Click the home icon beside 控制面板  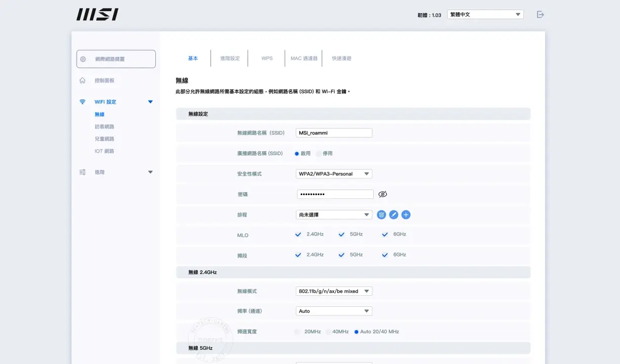(x=82, y=80)
